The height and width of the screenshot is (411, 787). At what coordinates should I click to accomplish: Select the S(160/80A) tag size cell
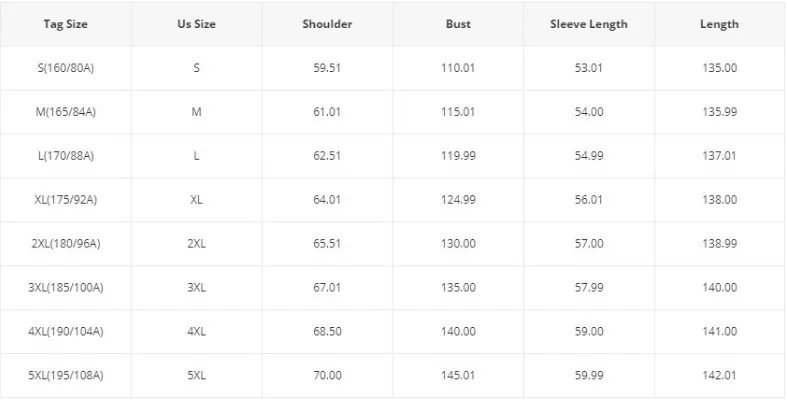tap(65, 68)
